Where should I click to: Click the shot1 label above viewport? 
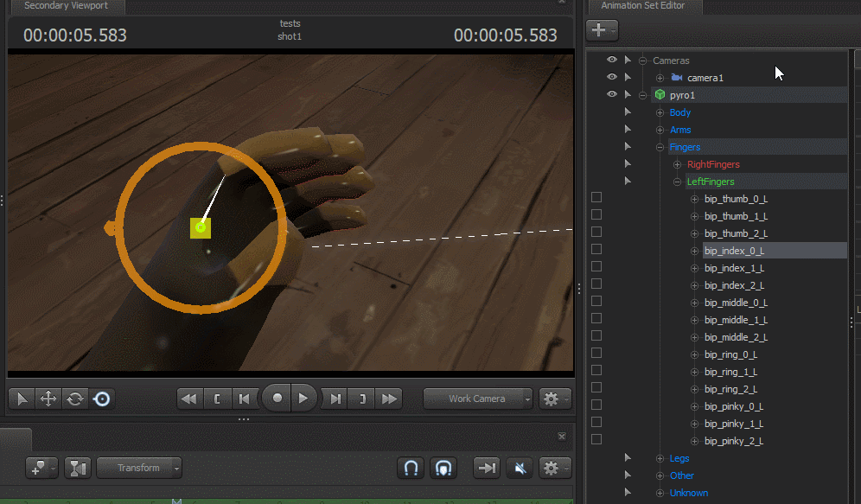pyautogui.click(x=290, y=36)
